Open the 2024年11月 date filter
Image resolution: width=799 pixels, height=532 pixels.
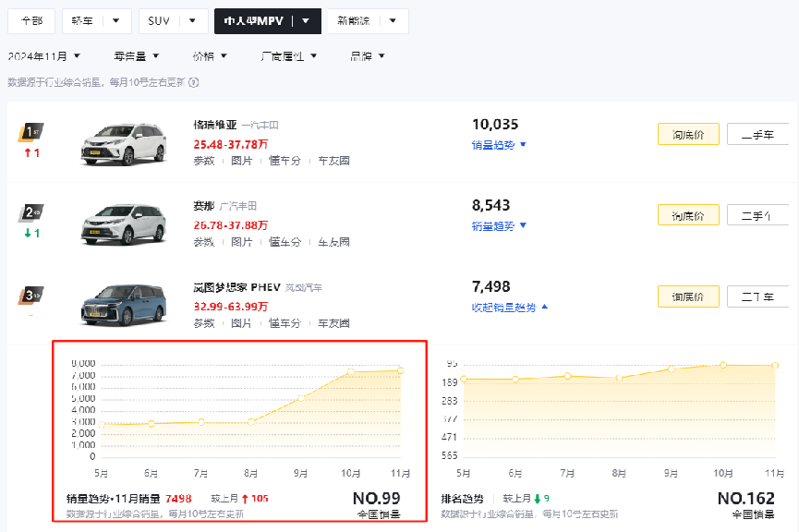[x=43, y=56]
